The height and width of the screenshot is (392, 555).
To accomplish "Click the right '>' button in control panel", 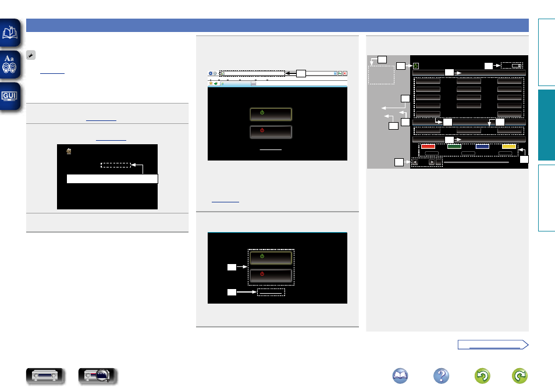I will point(432,162).
